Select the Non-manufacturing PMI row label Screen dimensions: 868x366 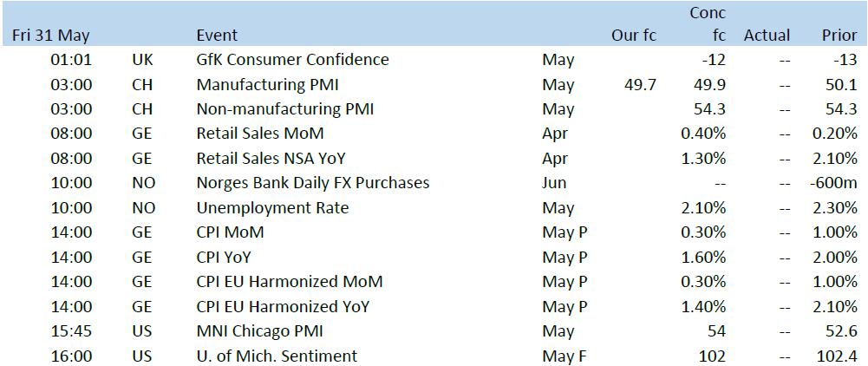pos(285,109)
